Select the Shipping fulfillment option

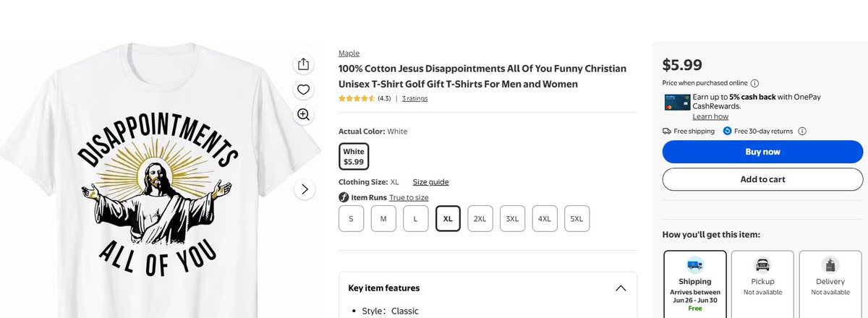(695, 284)
